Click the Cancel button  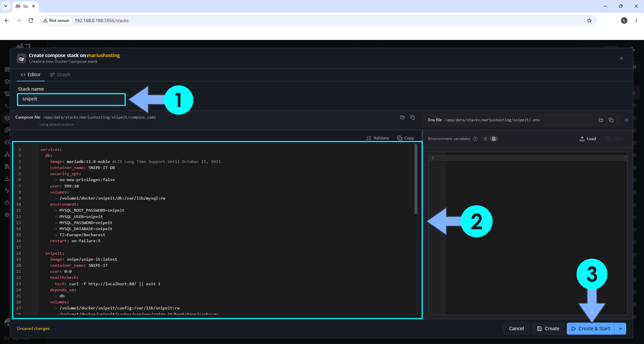(516, 329)
